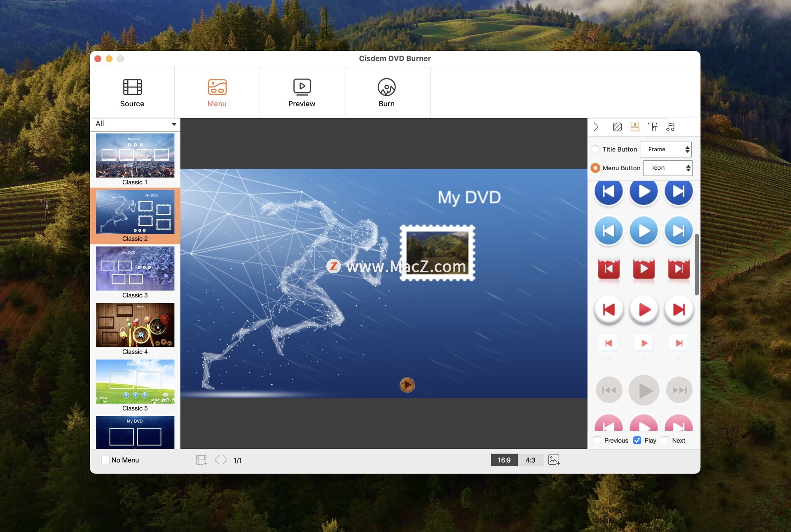Image resolution: width=791 pixels, height=532 pixels.
Task: Open the Preview tab
Action: point(302,93)
